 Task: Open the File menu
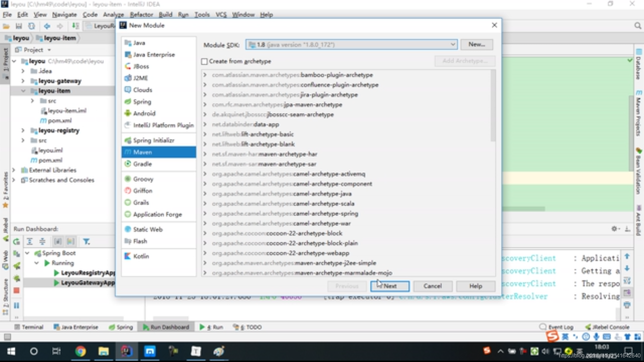click(7, 14)
